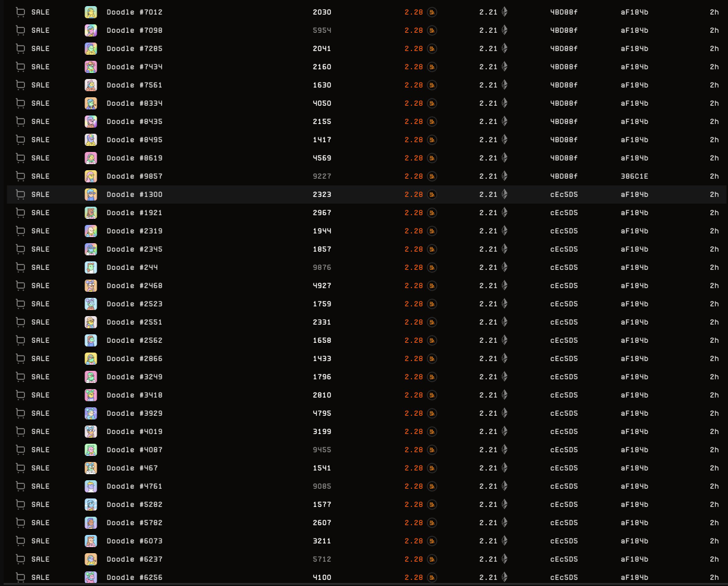Click the Ethereum icon on the Doodle #2562 row
The image size is (728, 586).
point(505,340)
